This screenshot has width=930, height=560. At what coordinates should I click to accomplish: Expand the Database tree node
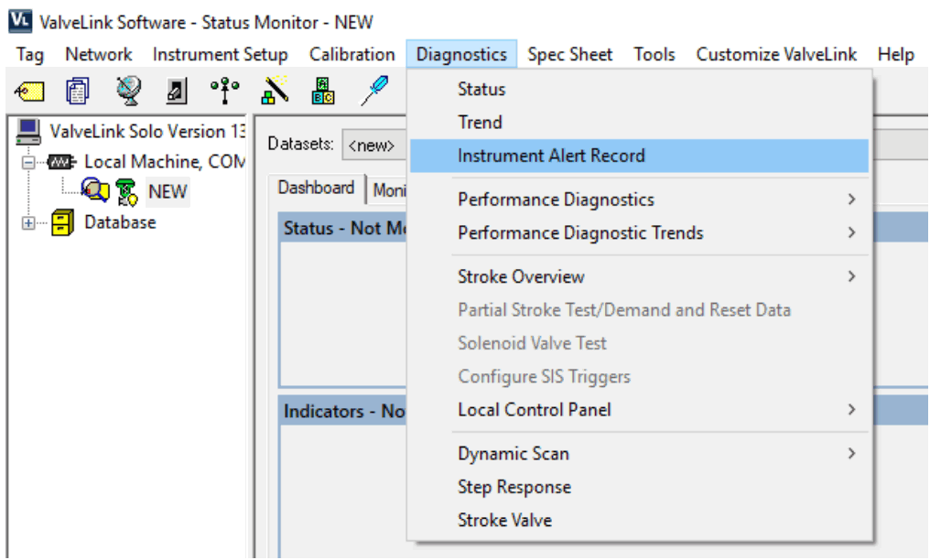(x=29, y=223)
